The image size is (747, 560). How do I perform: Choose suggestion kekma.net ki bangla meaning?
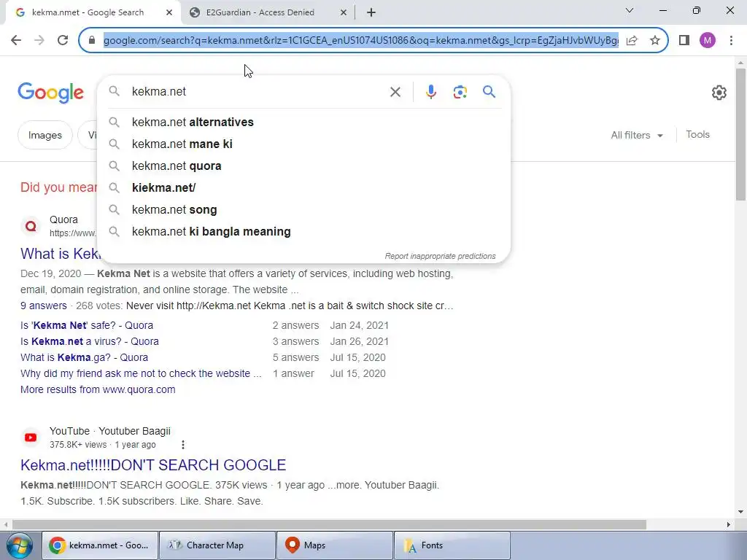tap(304, 231)
